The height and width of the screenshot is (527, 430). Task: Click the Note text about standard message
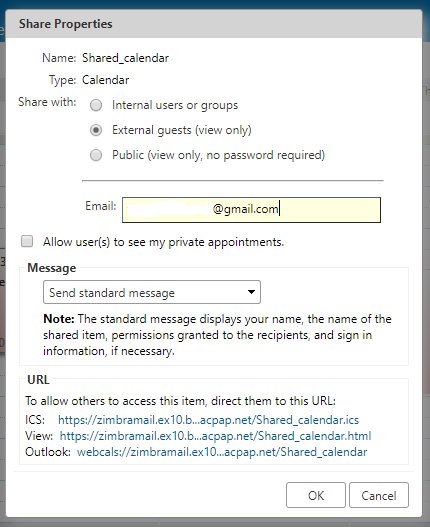pyautogui.click(x=217, y=335)
